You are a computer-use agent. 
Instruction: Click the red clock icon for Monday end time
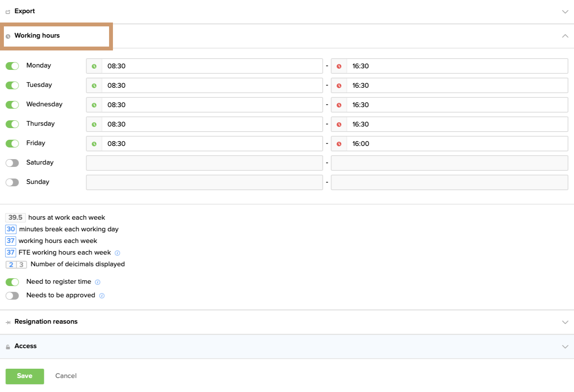[x=339, y=66]
